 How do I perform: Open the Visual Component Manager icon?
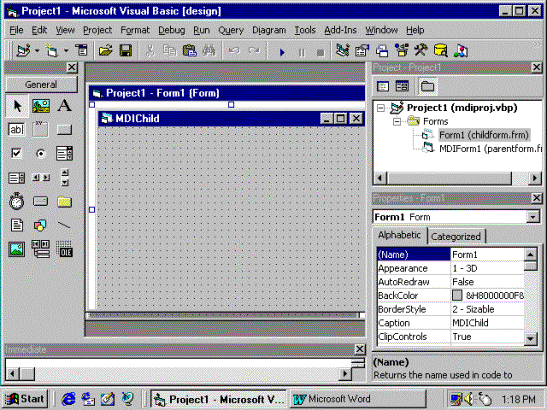pyautogui.click(x=460, y=51)
